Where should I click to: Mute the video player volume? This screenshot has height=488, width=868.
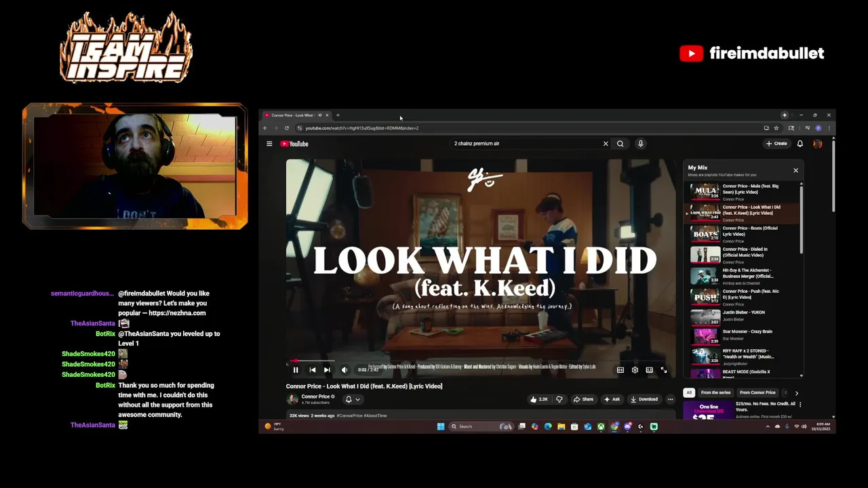coord(344,370)
